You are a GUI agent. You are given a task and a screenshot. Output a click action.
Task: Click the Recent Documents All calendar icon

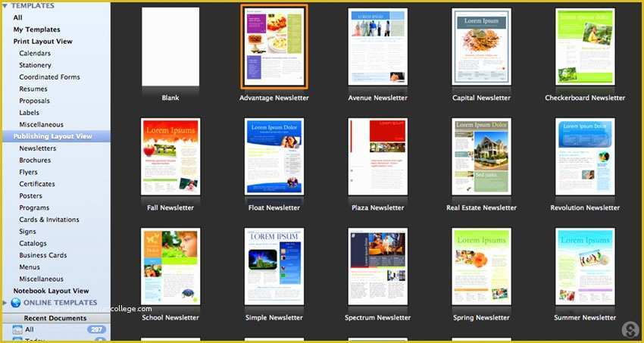pos(17,329)
